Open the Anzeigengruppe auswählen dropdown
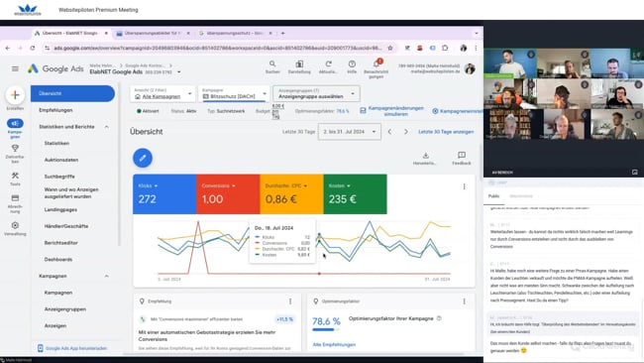 coord(316,94)
